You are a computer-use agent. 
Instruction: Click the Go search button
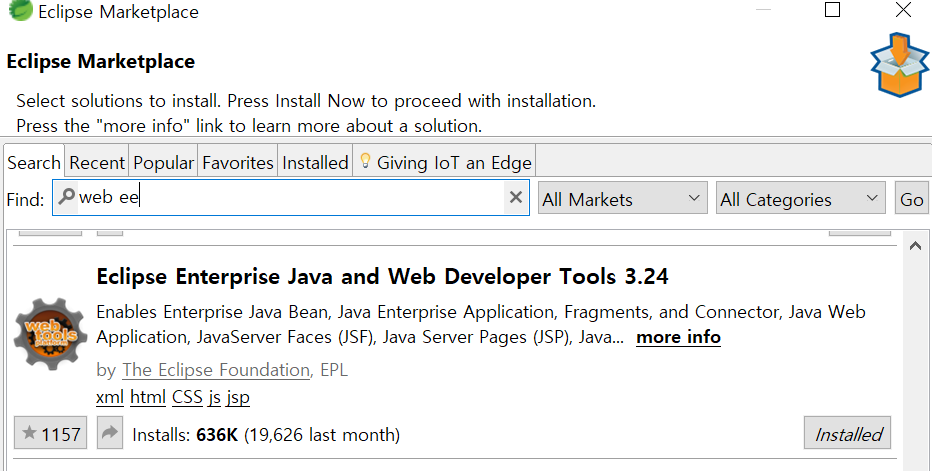tap(912, 198)
